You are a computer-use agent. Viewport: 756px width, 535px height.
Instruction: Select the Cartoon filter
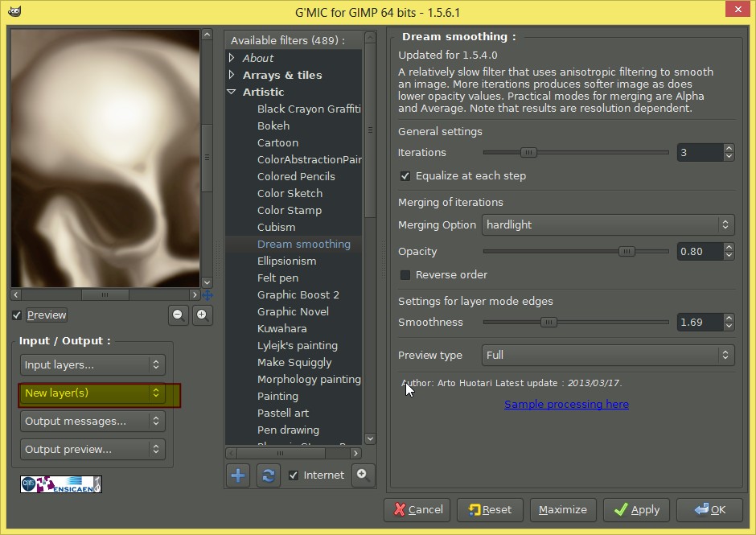click(277, 142)
